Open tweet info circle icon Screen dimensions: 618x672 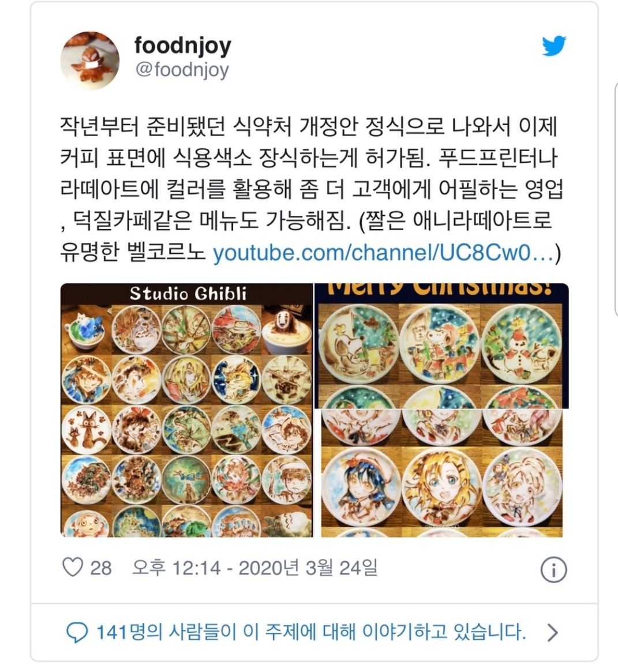[553, 569]
